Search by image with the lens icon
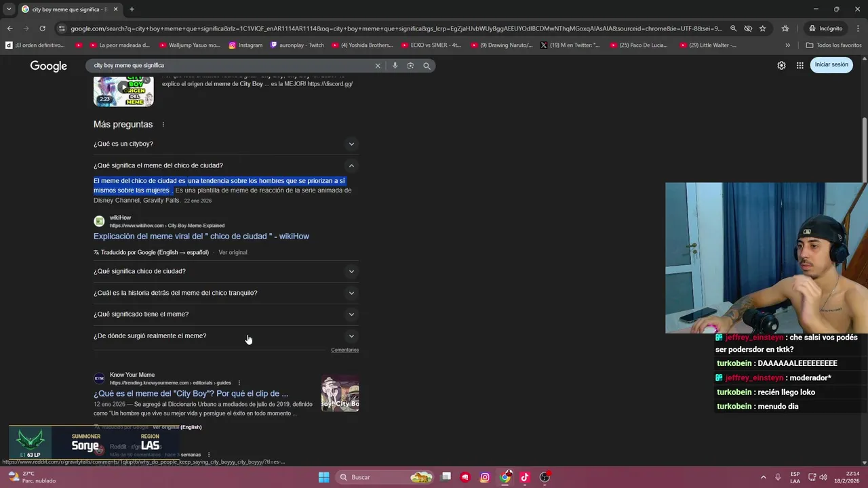 pyautogui.click(x=410, y=66)
